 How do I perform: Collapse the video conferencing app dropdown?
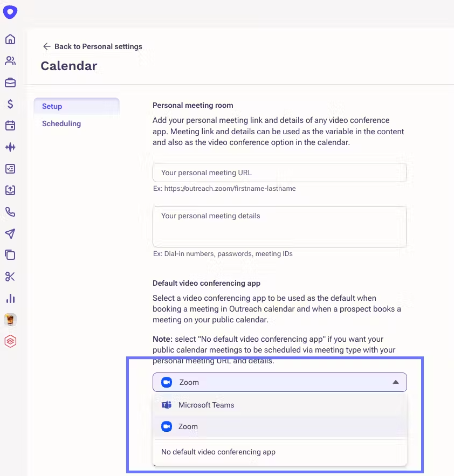(x=395, y=382)
